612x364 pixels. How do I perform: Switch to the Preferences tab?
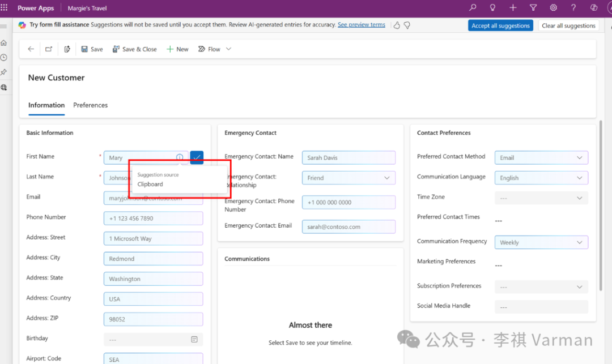[90, 105]
